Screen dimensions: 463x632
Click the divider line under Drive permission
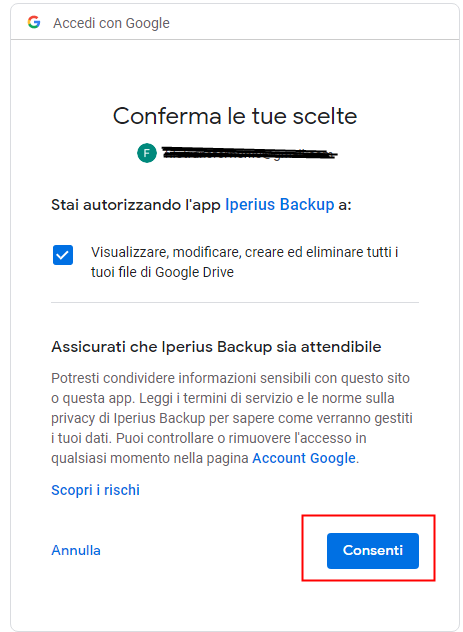point(235,302)
